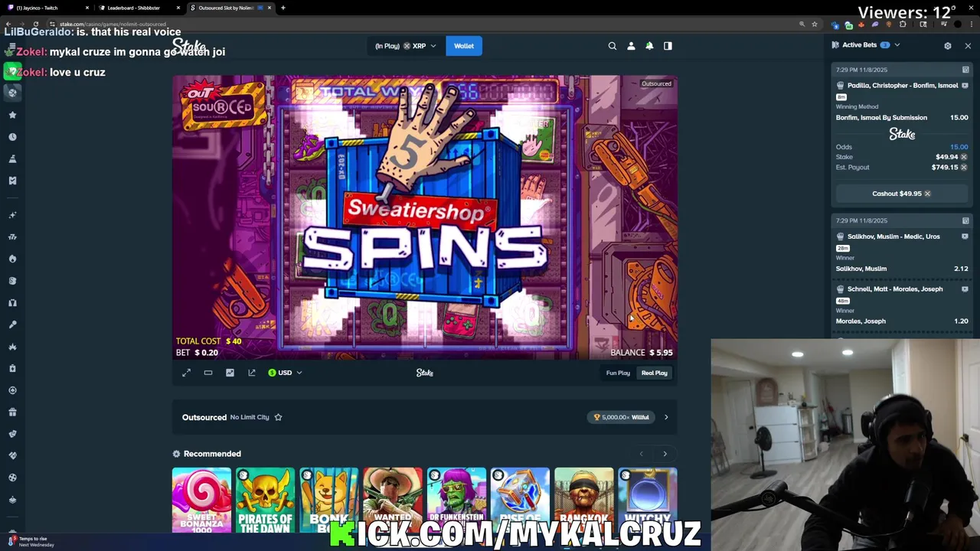Select the odds value 15.00
This screenshot has width=980, height=551.
tap(959, 147)
